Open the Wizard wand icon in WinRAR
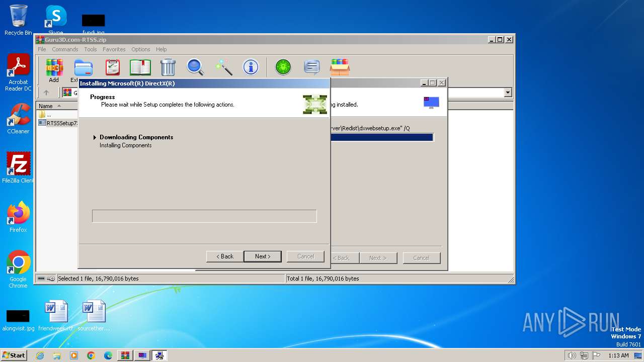The image size is (644, 362). tap(223, 67)
